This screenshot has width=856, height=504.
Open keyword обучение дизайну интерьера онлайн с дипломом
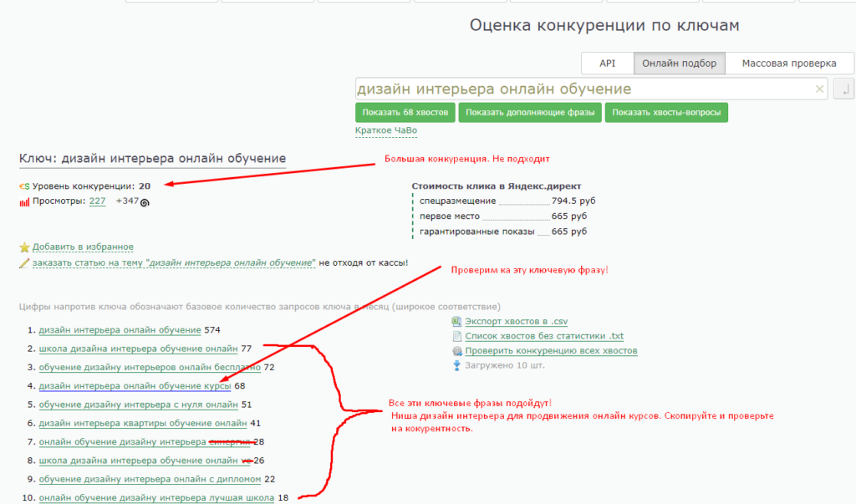point(149,479)
